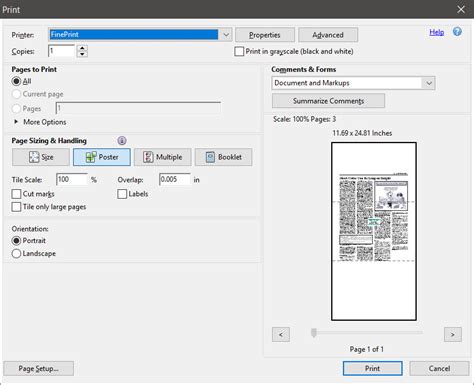This screenshot has width=474, height=385.
Task: Click the Summarize Comments button
Action: tap(328, 101)
